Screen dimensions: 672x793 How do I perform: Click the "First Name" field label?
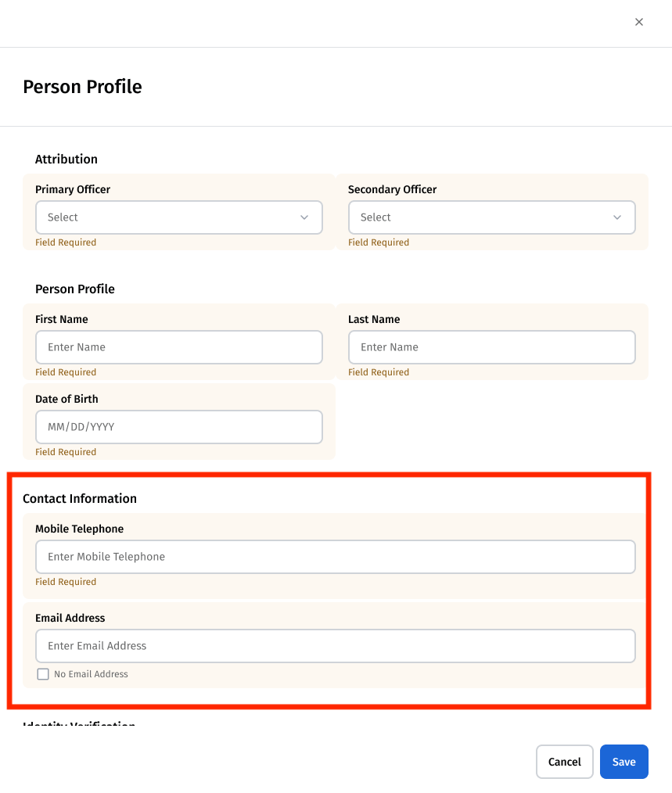coord(62,319)
